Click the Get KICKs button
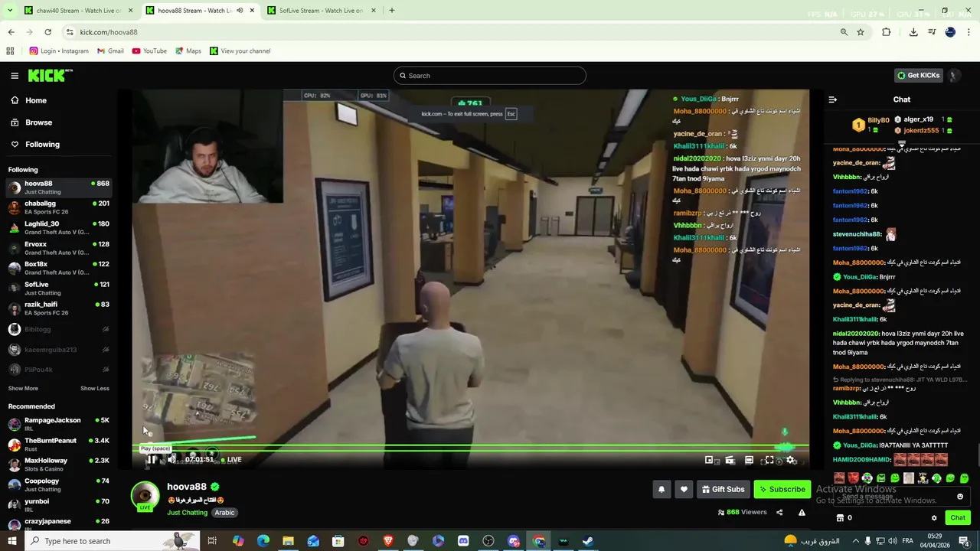Screen dimensions: 980x551 tap(918, 75)
